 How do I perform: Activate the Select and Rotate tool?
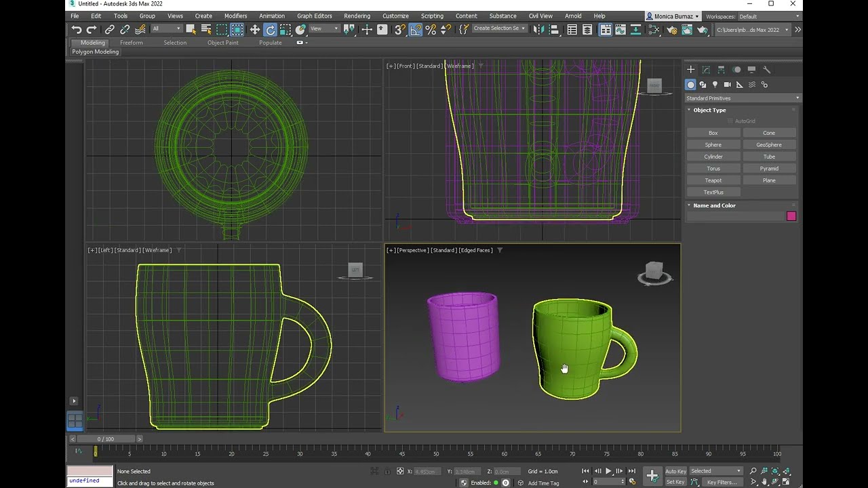click(x=270, y=29)
